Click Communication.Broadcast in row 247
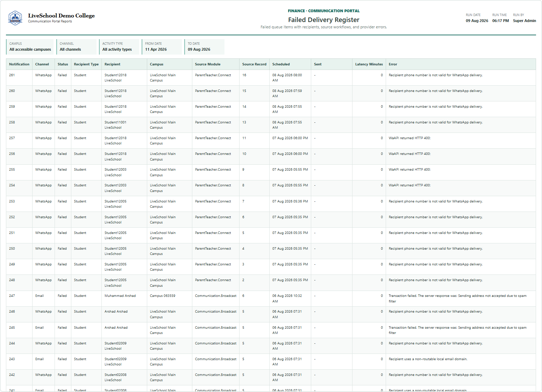Image resolution: width=542 pixels, height=392 pixels. click(x=216, y=296)
